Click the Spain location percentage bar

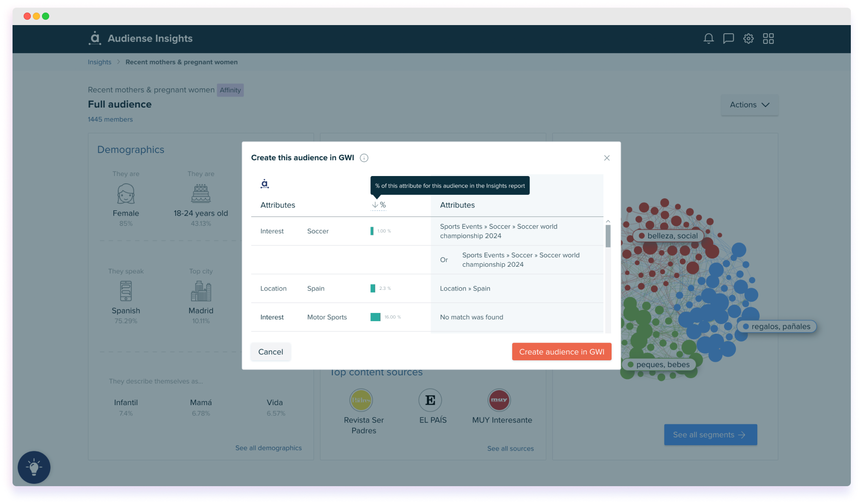click(373, 288)
